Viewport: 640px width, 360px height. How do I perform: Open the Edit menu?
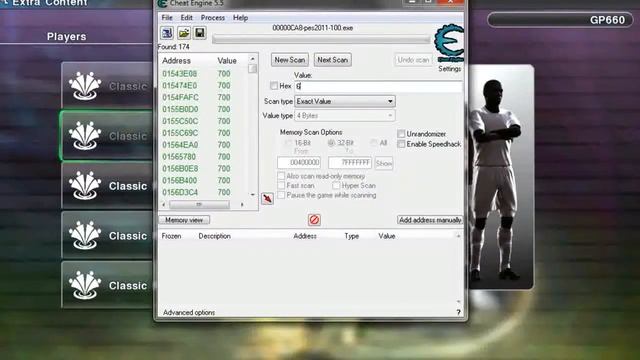(187, 18)
